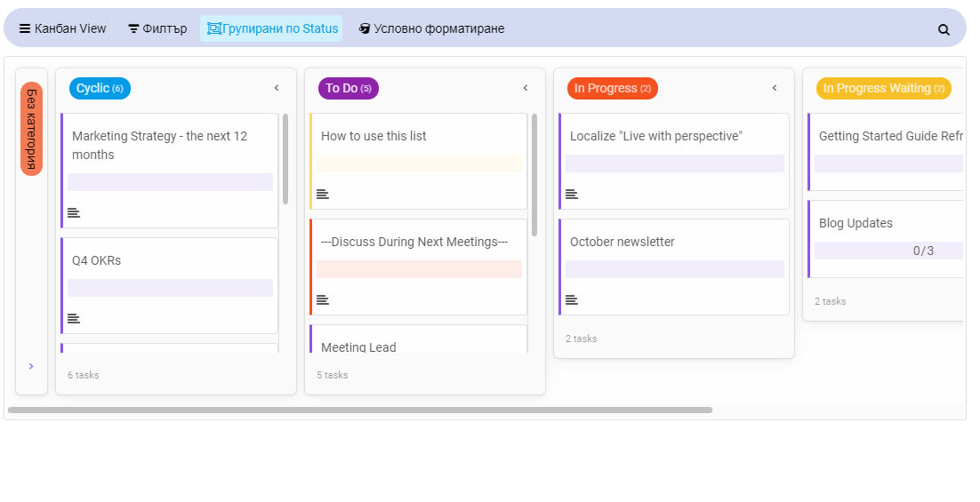Open the Филтър filter menu

157,28
